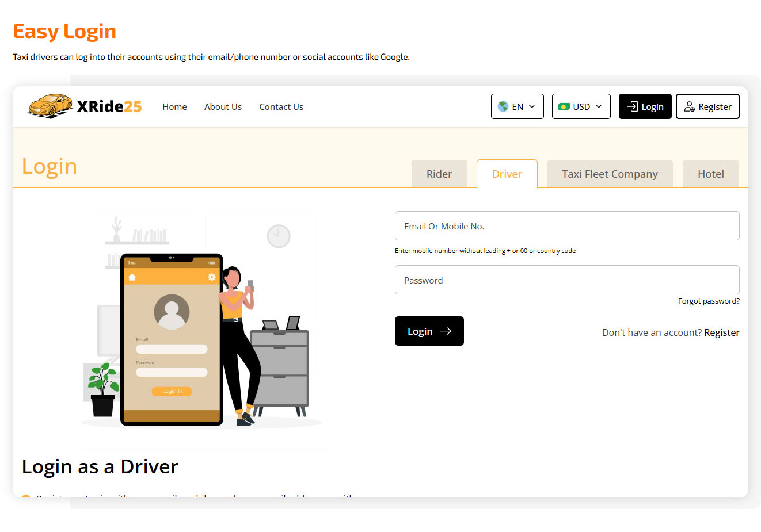Click the home icon in the phone illustration
This screenshot has width=761, height=532.
click(132, 277)
